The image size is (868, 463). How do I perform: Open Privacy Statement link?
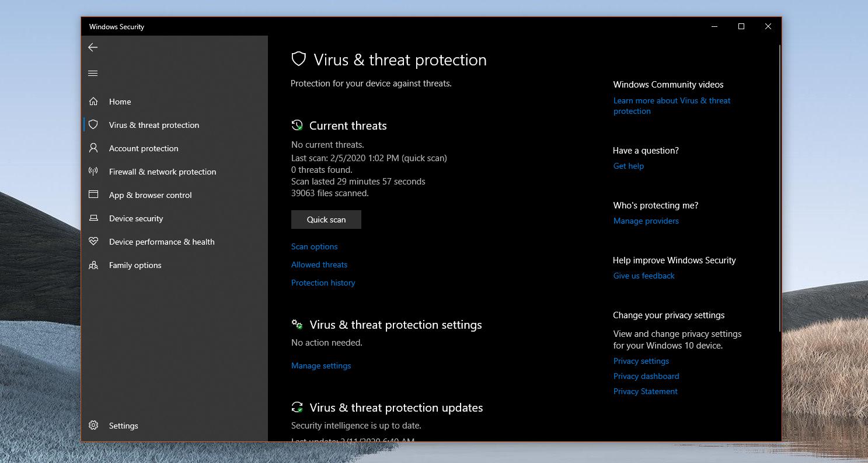(646, 391)
